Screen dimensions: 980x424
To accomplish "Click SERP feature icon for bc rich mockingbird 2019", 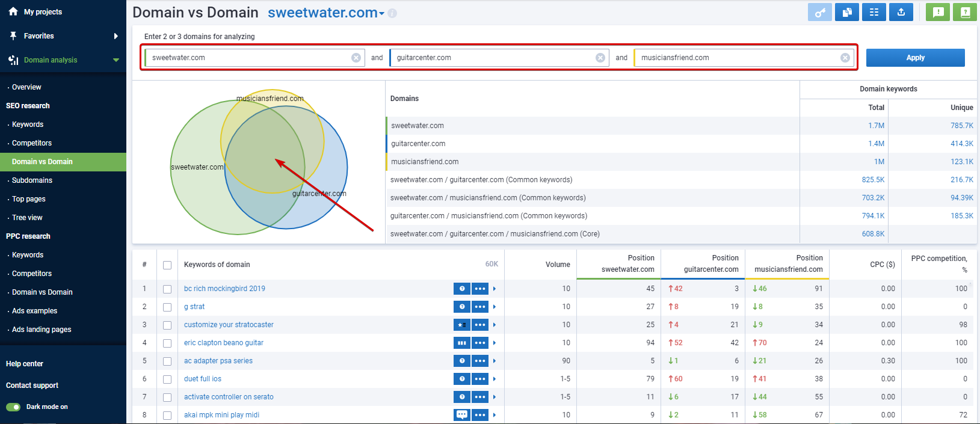I will coord(461,289).
